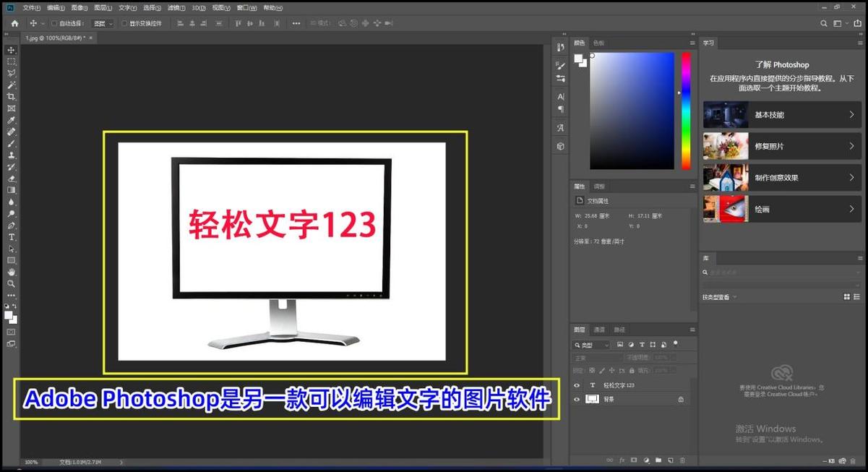Click the add layer style fx icon

622,460
